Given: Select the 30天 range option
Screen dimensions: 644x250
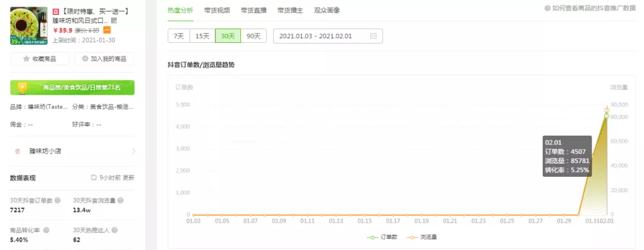Looking at the screenshot, I should coord(228,36).
